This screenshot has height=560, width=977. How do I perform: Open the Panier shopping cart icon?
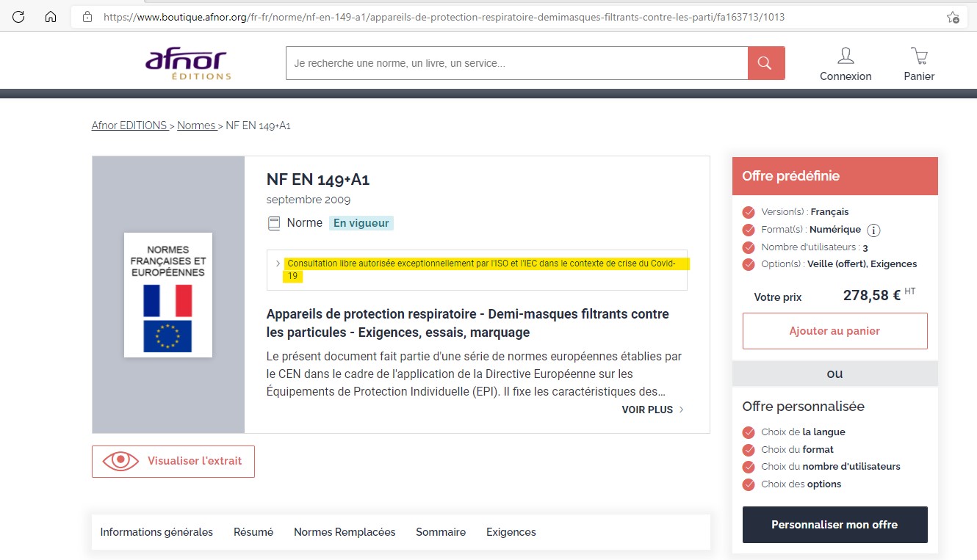[x=919, y=56]
